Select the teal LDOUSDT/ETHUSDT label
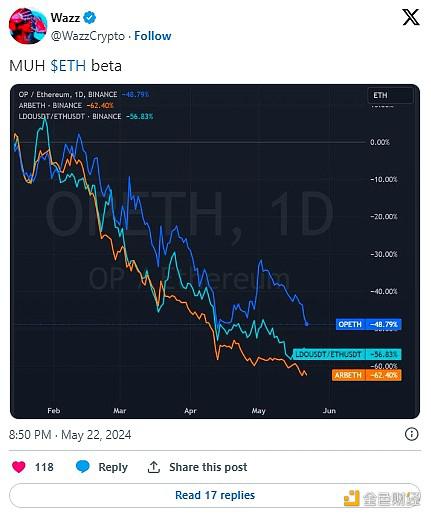Image resolution: width=431 pixels, height=517 pixels. 347,354
